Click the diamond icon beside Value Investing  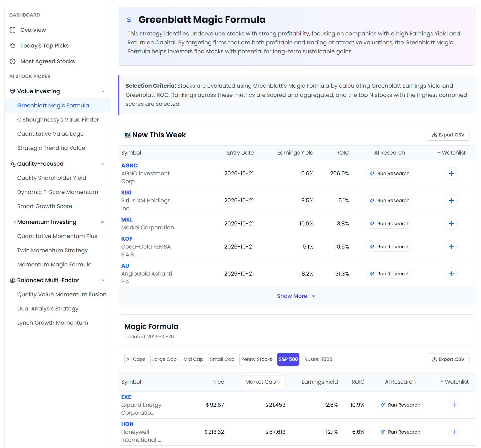12,91
